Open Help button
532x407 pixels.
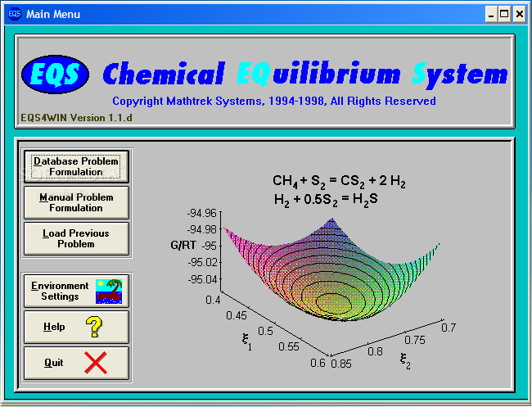pyautogui.click(x=76, y=328)
